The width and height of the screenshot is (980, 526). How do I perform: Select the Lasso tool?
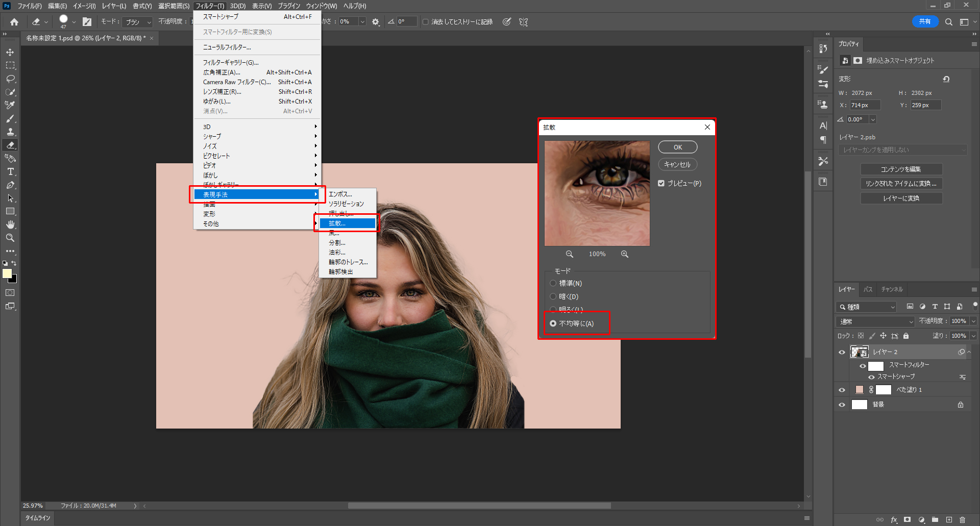[x=10, y=79]
